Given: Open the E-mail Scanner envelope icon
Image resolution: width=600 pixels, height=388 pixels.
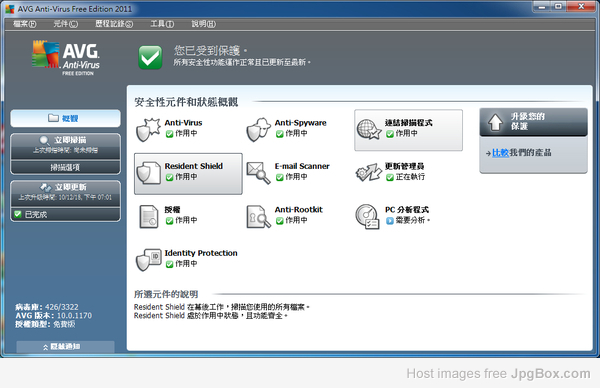Looking at the screenshot, I should pos(258,173).
